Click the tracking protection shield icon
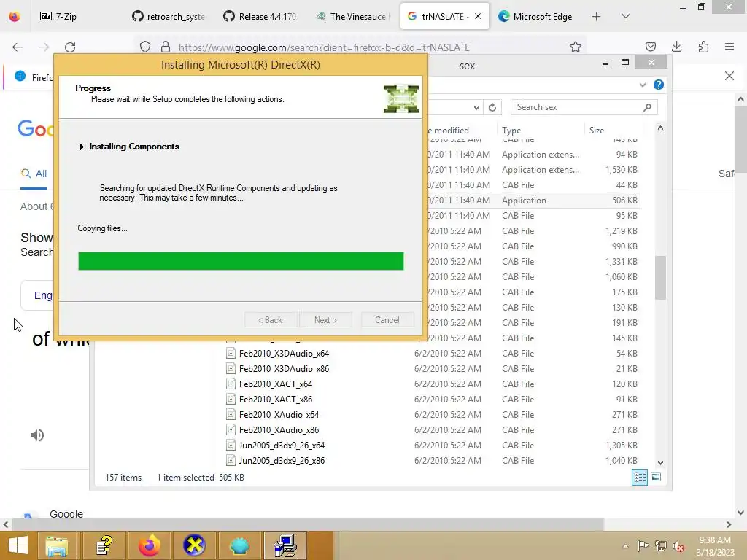The image size is (747, 560). pos(145,47)
